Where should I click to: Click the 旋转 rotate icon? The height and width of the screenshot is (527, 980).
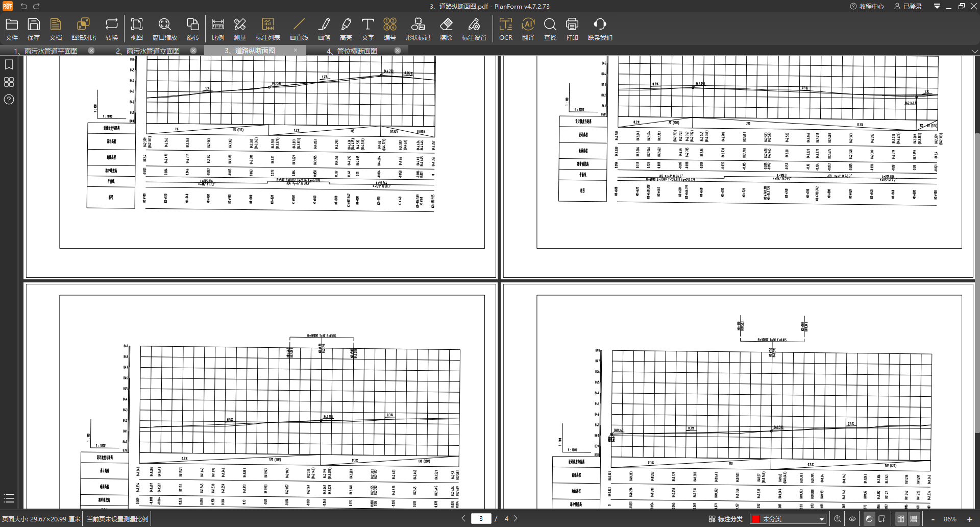(x=192, y=29)
